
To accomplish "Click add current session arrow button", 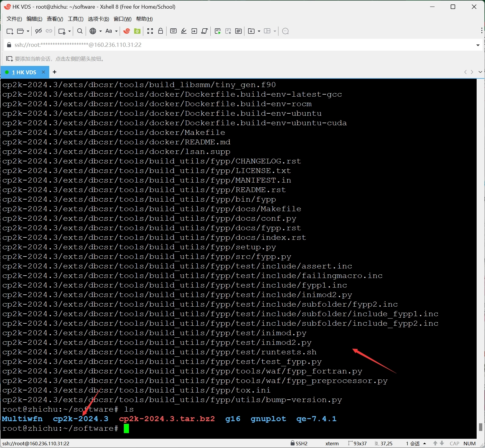I will coord(10,59).
